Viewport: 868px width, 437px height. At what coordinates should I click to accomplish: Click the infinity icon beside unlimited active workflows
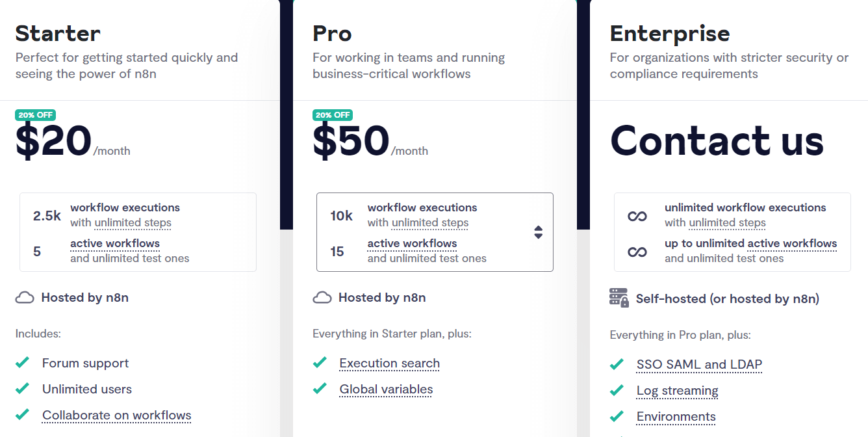click(637, 252)
